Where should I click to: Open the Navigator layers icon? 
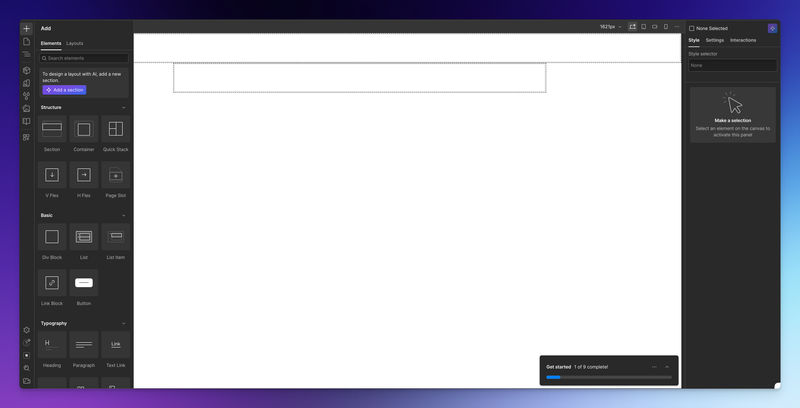point(27,54)
